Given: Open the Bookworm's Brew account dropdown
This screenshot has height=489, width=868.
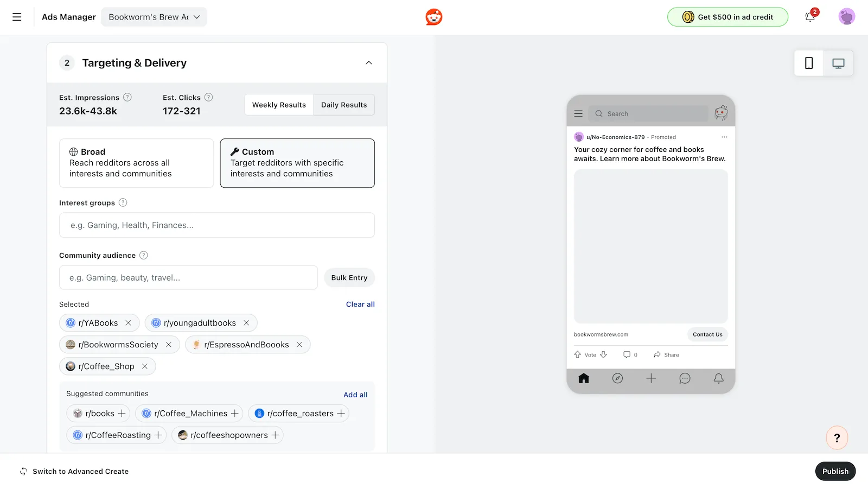Looking at the screenshot, I should pos(154,17).
